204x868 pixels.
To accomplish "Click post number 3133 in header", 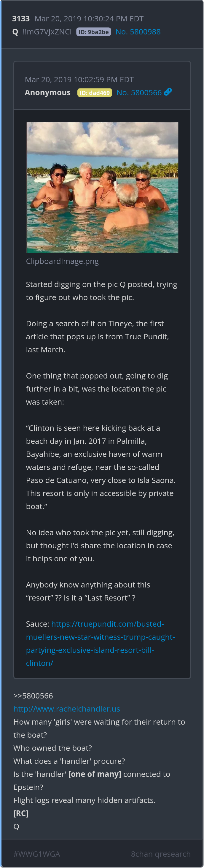I will click(21, 19).
